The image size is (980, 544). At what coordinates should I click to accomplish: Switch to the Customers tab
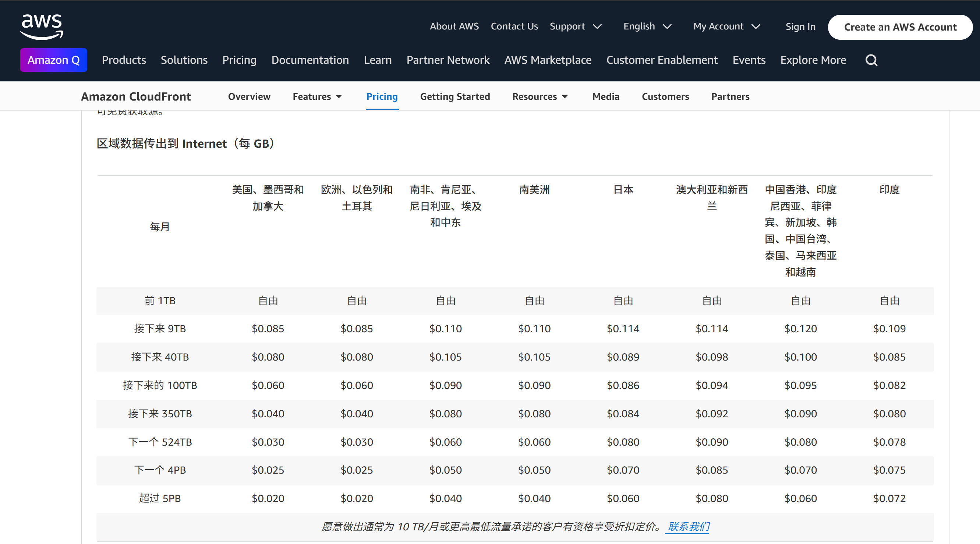coord(665,96)
